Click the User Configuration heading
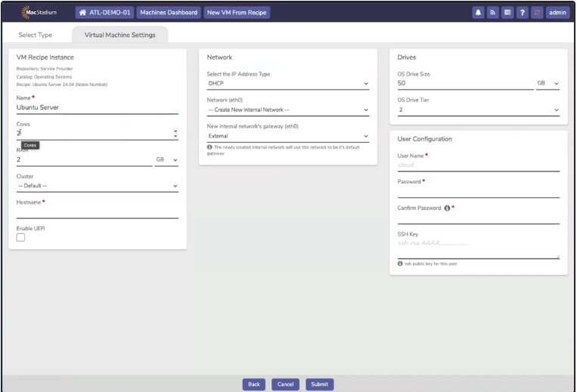 click(x=425, y=139)
